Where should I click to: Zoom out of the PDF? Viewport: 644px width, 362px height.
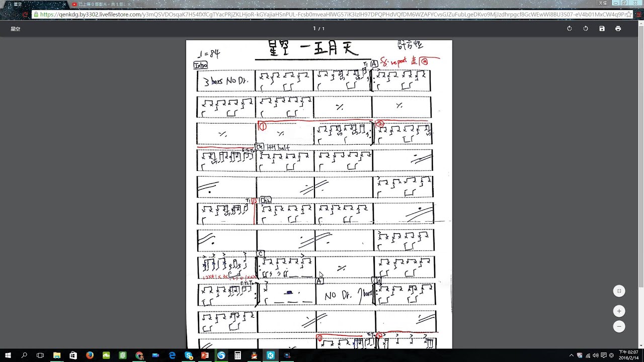tap(619, 326)
